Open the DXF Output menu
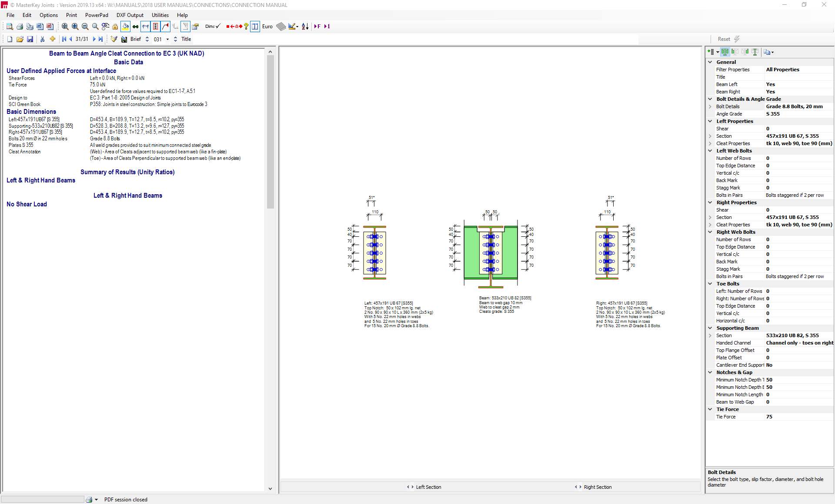 (x=130, y=15)
